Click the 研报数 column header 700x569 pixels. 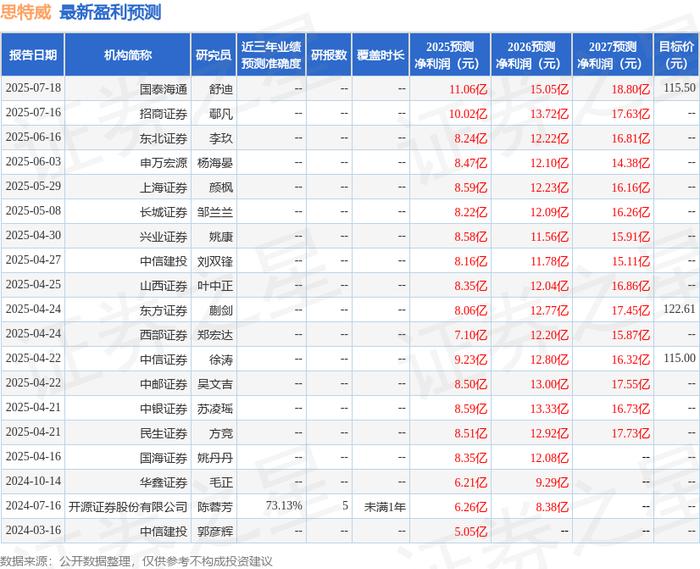pos(329,55)
